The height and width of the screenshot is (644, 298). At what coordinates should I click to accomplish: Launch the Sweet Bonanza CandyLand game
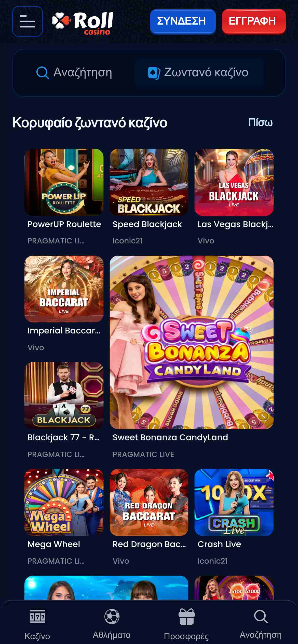tap(192, 342)
